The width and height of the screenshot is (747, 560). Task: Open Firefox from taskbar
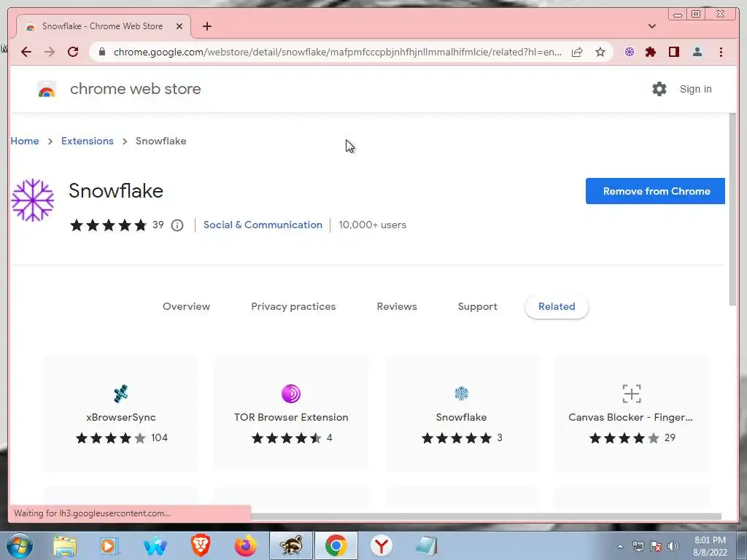(x=245, y=545)
